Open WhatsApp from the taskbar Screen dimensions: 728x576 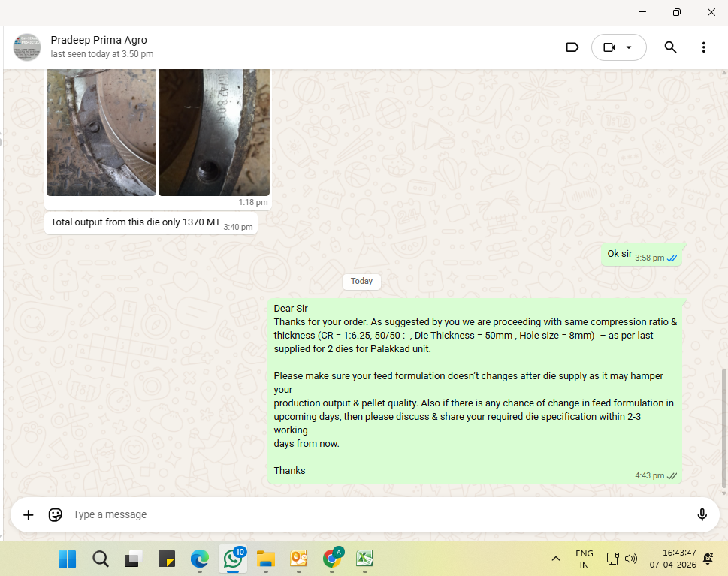click(x=231, y=559)
